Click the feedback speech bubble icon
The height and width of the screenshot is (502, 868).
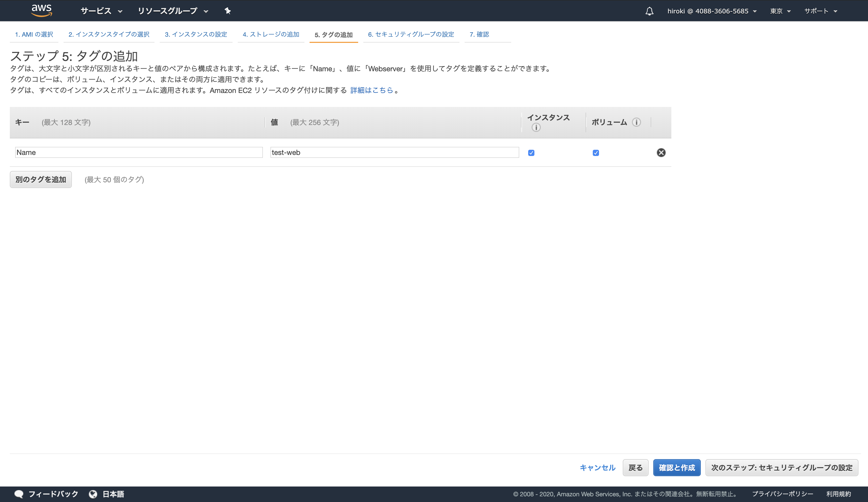point(19,494)
